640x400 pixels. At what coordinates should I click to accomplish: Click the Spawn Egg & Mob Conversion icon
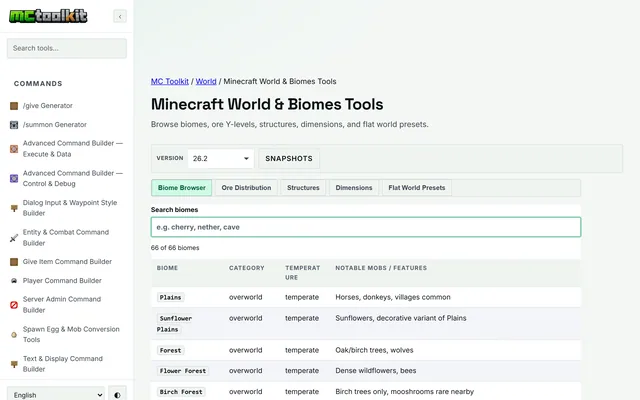[14, 334]
